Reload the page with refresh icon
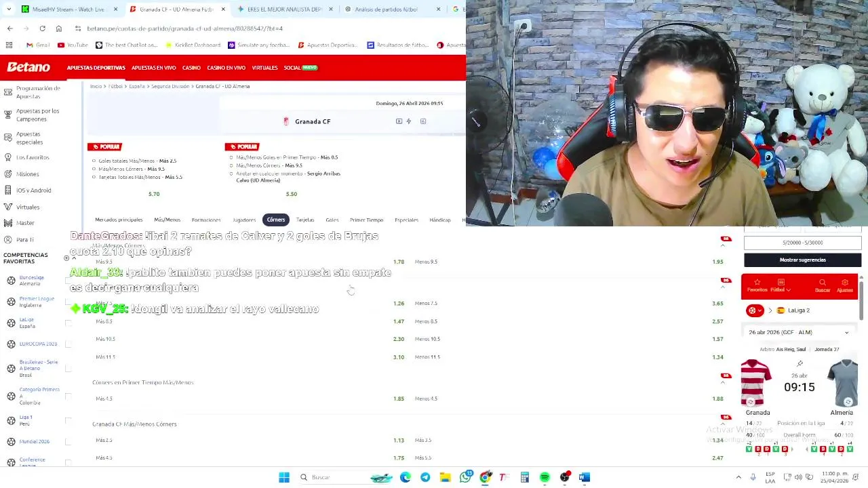This screenshot has width=868, height=488. (42, 28)
